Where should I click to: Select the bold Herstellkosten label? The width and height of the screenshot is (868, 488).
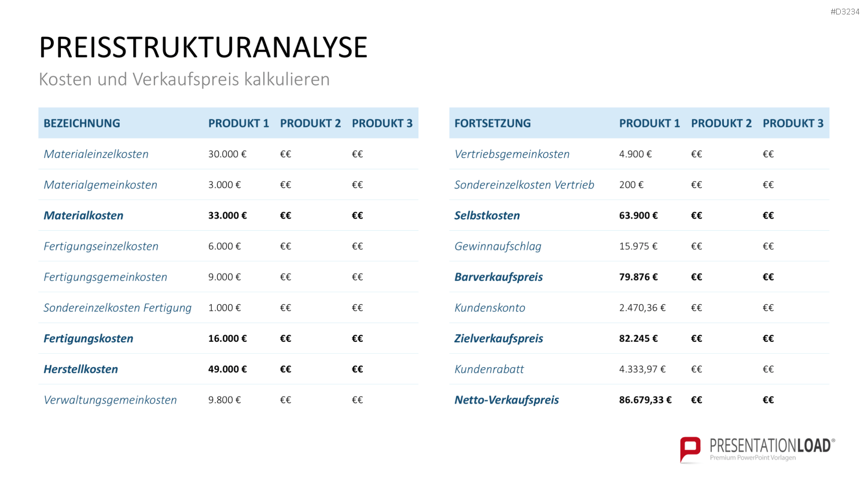[80, 369]
